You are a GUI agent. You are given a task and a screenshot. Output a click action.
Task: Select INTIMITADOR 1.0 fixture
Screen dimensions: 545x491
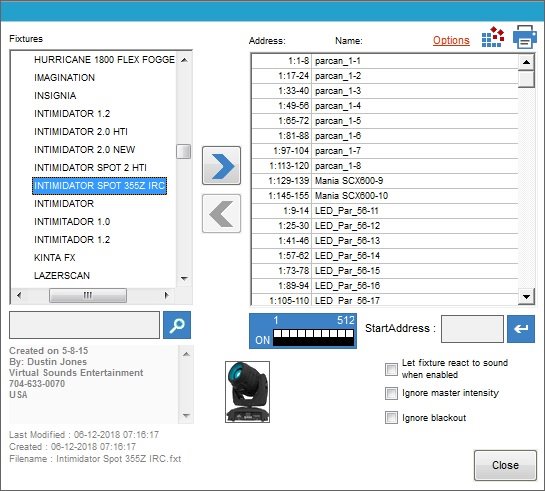72,222
